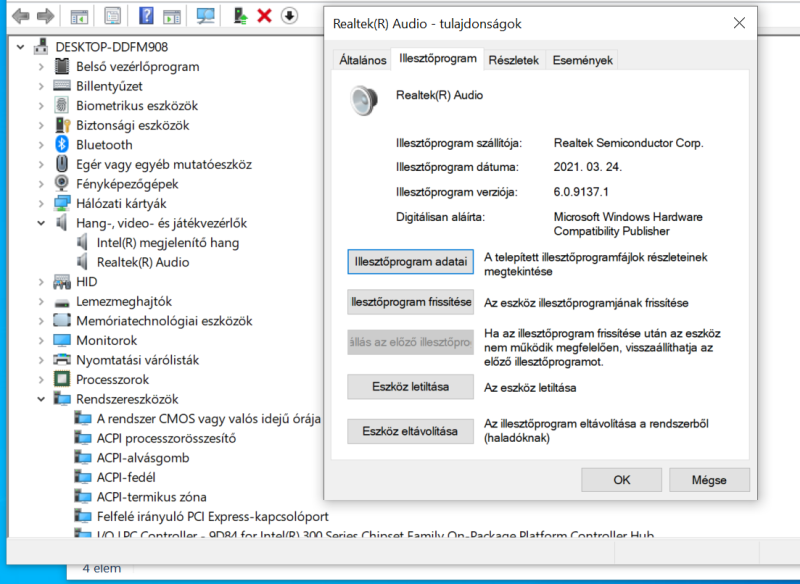This screenshot has height=584, width=800.
Task: Switch to the Általános tab
Action: 363,60
